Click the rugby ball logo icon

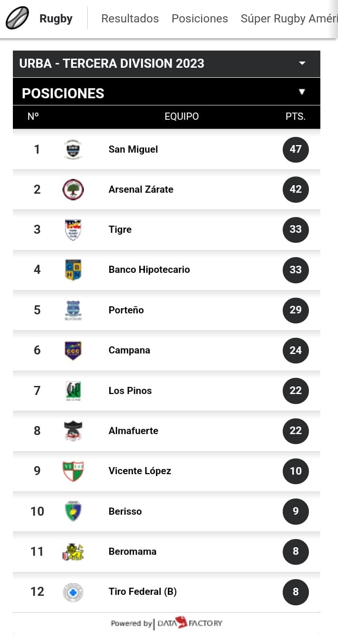click(x=17, y=18)
